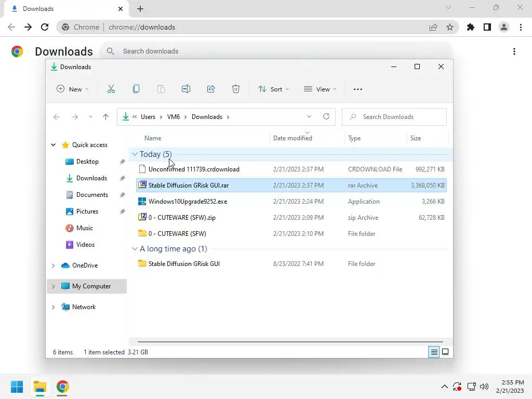Bookmark this page with the star icon
This screenshot has height=399, width=532.
[x=450, y=27]
